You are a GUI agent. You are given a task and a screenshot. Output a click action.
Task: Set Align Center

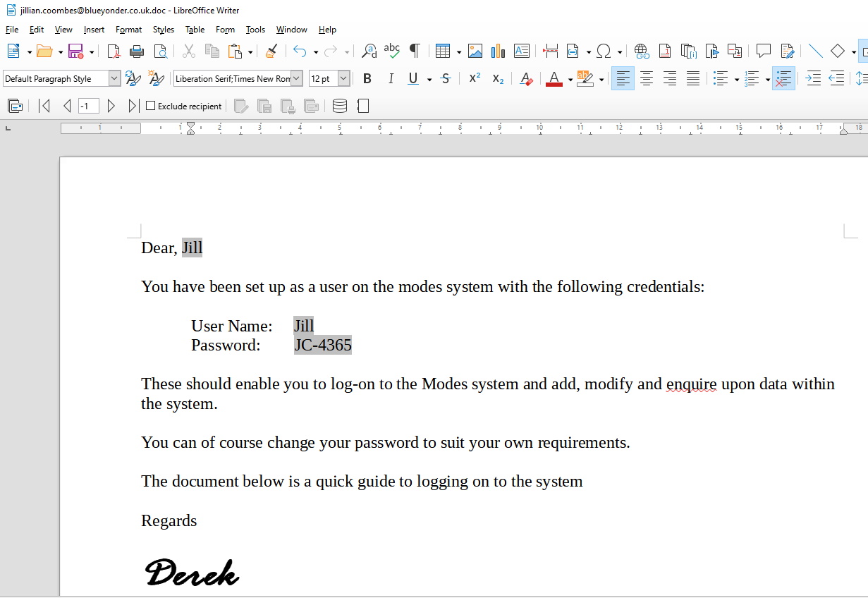pos(647,79)
